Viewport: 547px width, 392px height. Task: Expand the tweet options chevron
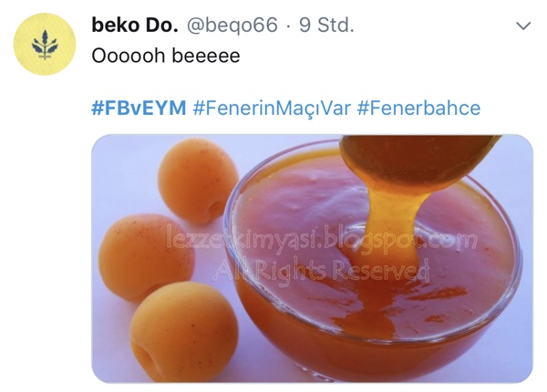click(523, 26)
